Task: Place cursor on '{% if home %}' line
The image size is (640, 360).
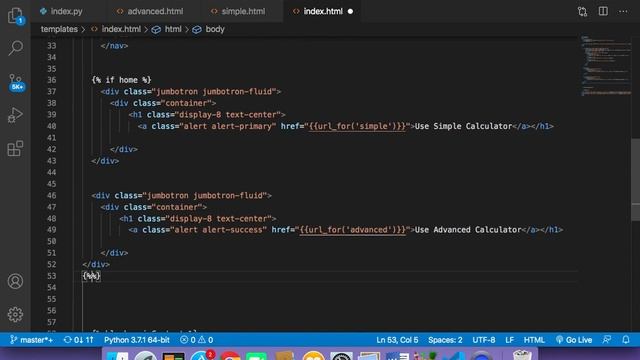Action: [121, 80]
